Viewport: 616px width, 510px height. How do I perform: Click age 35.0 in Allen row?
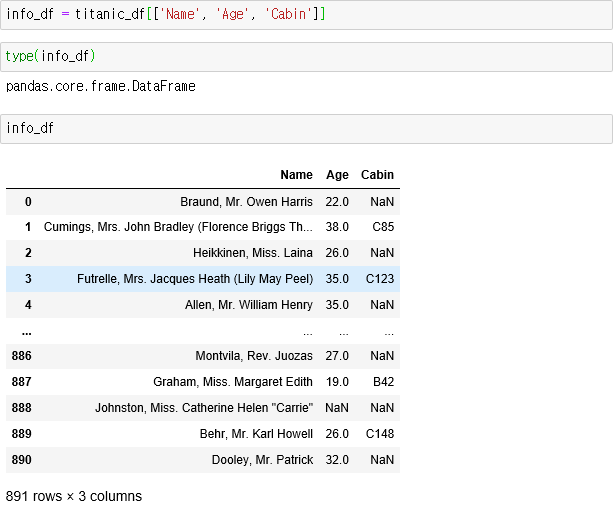pyautogui.click(x=337, y=305)
